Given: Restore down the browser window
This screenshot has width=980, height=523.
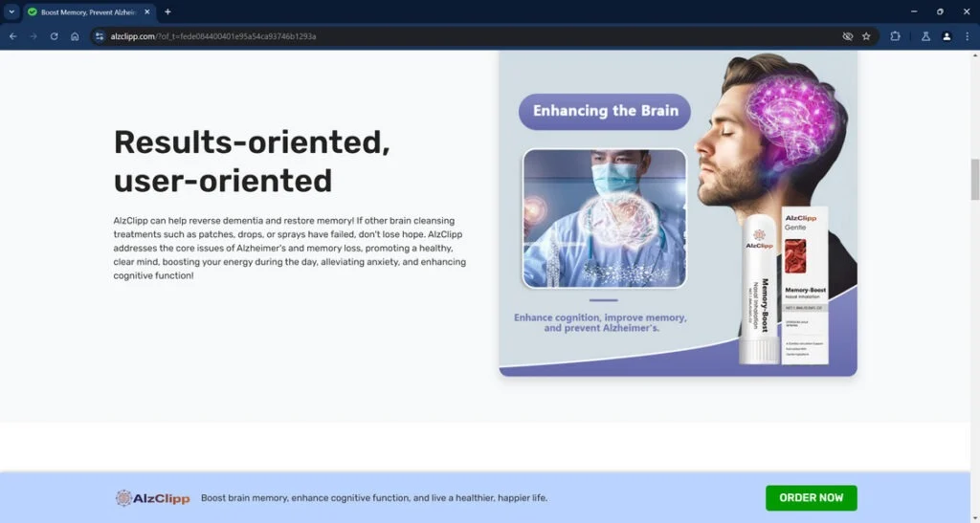Looking at the screenshot, I should click(940, 11).
